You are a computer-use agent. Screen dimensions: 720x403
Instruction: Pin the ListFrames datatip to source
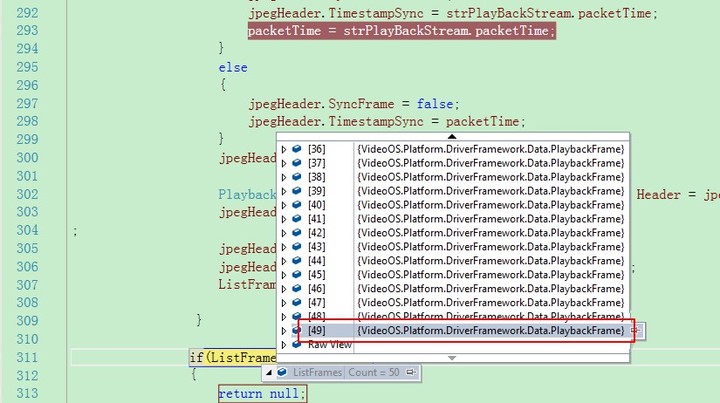point(411,372)
